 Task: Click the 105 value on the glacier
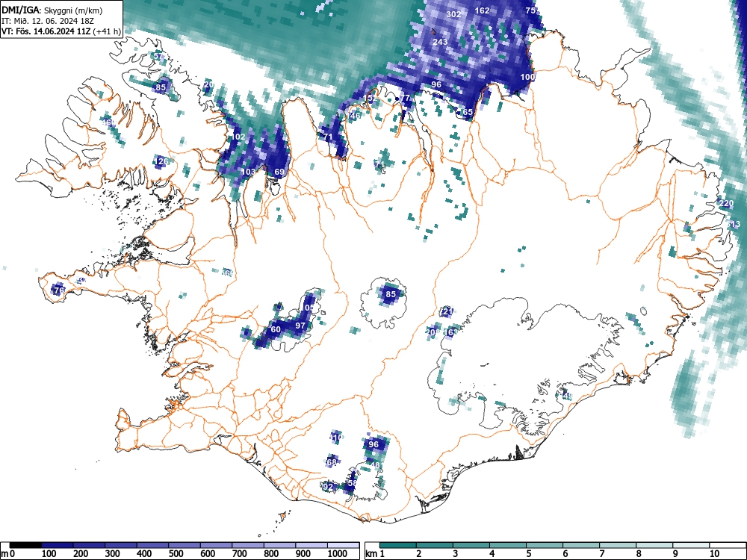308,308
